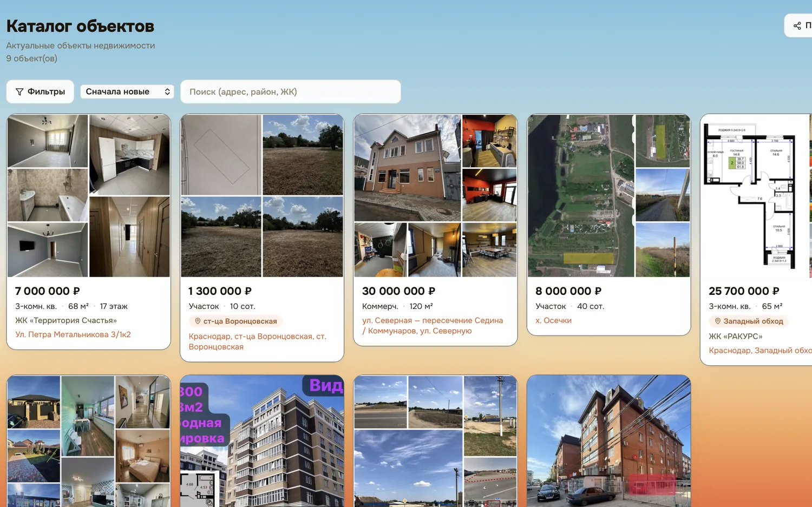
Task: Select the 1 300 000 ₽ price
Action: pos(220,291)
